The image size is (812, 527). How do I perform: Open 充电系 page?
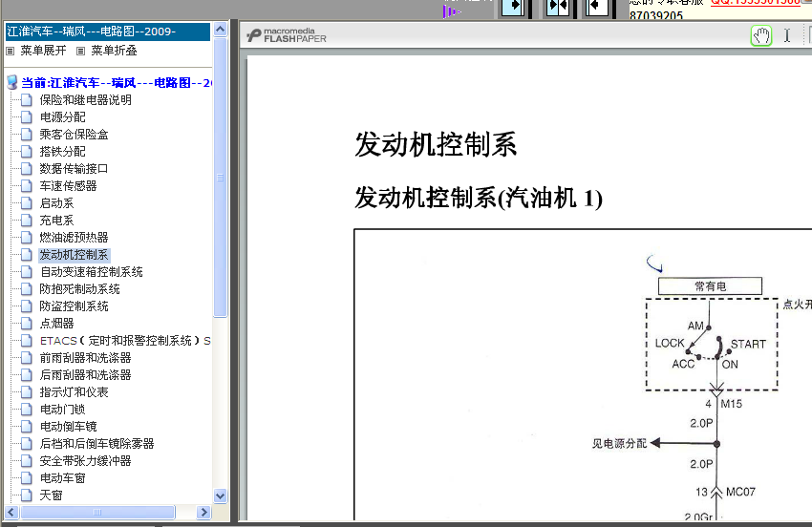pos(57,221)
